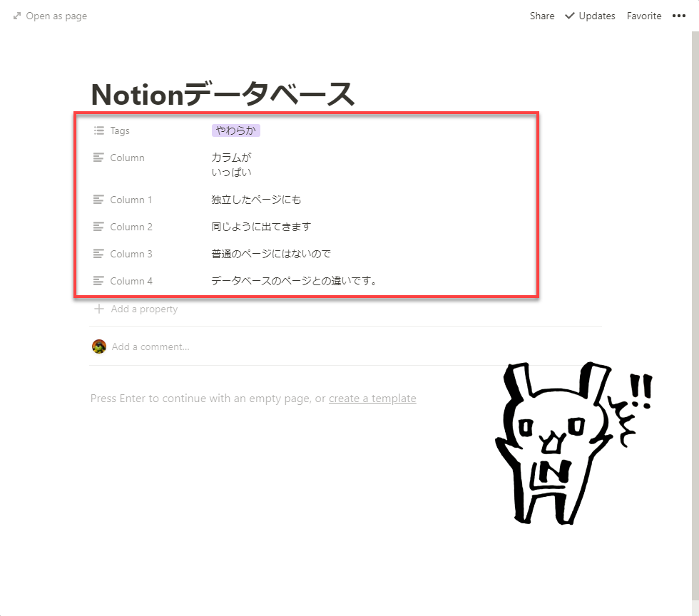Viewport: 699px width, 616px height.
Task: Click the やわらか tag chip
Action: point(236,130)
